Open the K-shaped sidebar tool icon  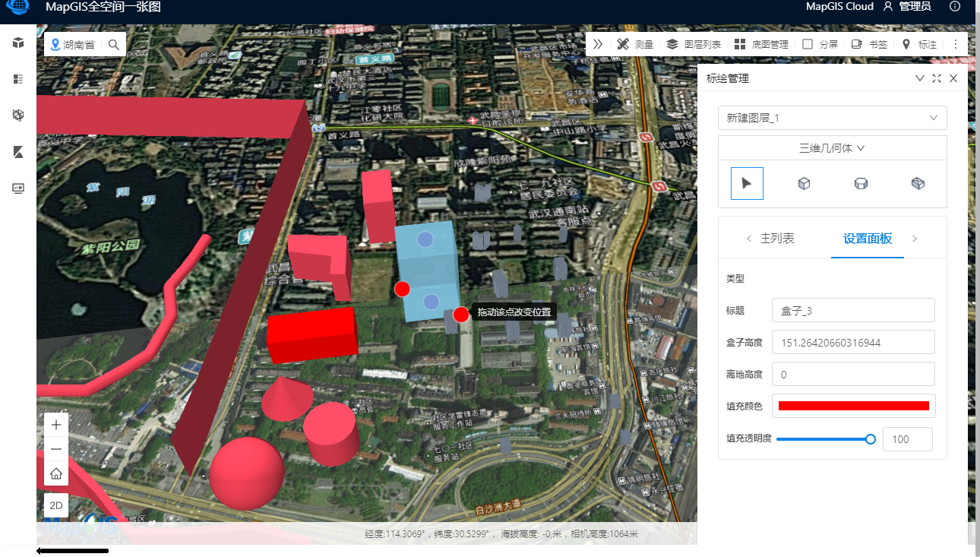[x=18, y=152]
